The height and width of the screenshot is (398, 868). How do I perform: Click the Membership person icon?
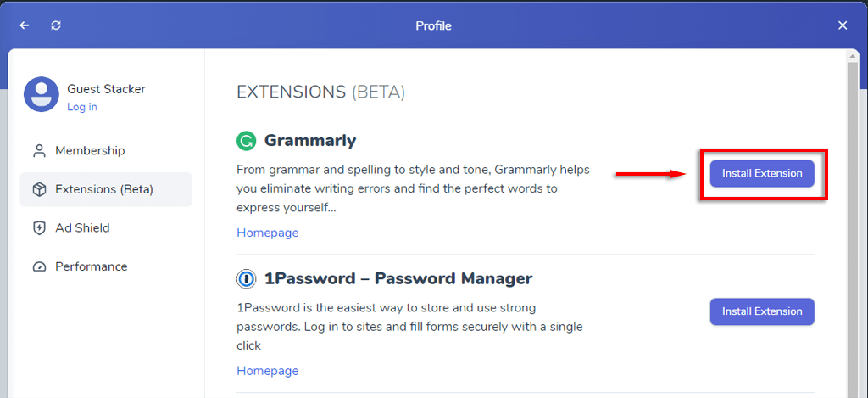(39, 151)
